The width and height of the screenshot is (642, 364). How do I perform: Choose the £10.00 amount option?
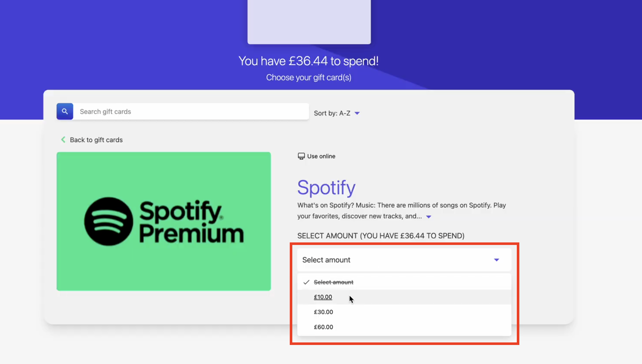click(x=323, y=297)
